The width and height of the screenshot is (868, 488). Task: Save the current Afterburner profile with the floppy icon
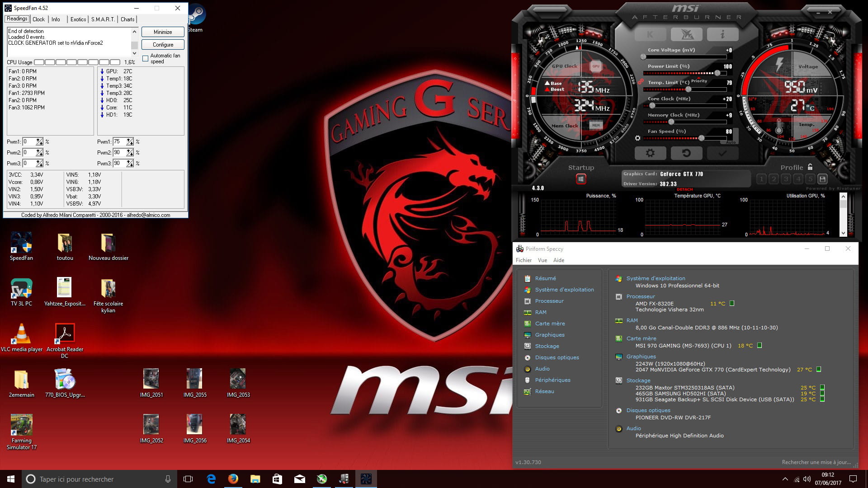(822, 179)
